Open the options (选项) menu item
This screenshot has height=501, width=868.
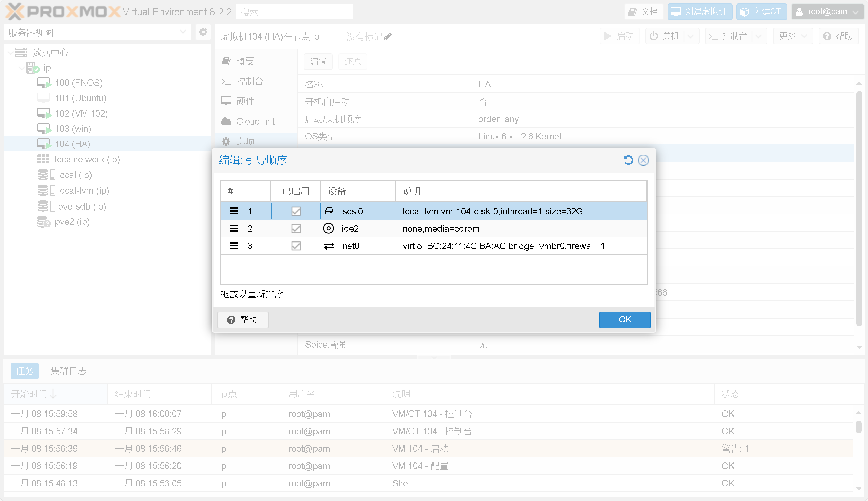256,141
